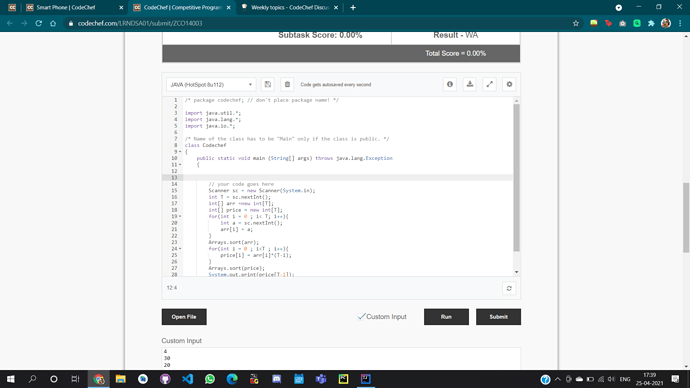The height and width of the screenshot is (388, 690).
Task: Click the 'class Codechef' code line
Action: (x=206, y=145)
